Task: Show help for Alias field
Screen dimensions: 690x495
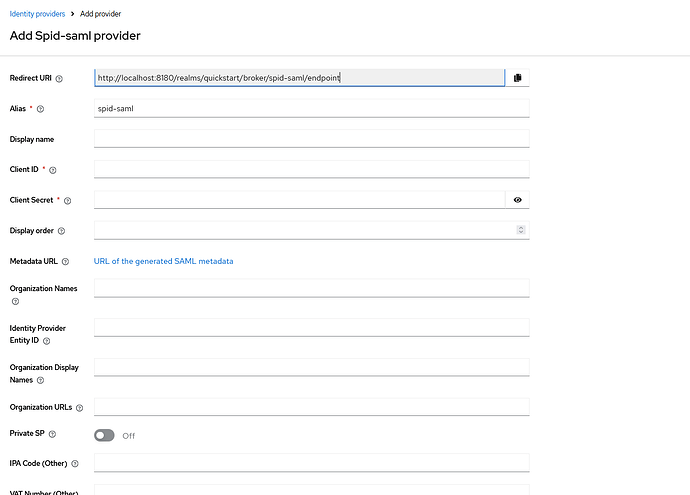Action: [40, 109]
